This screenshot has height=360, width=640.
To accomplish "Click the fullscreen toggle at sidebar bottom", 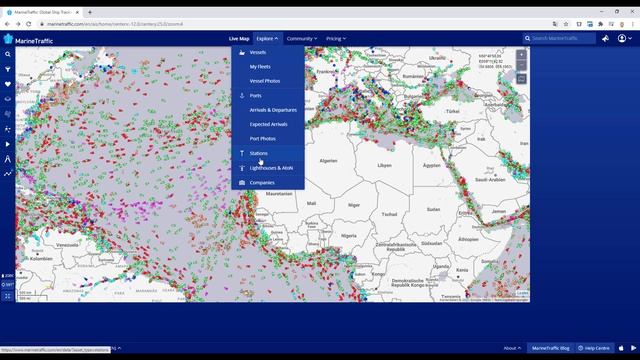I will [x=7, y=296].
